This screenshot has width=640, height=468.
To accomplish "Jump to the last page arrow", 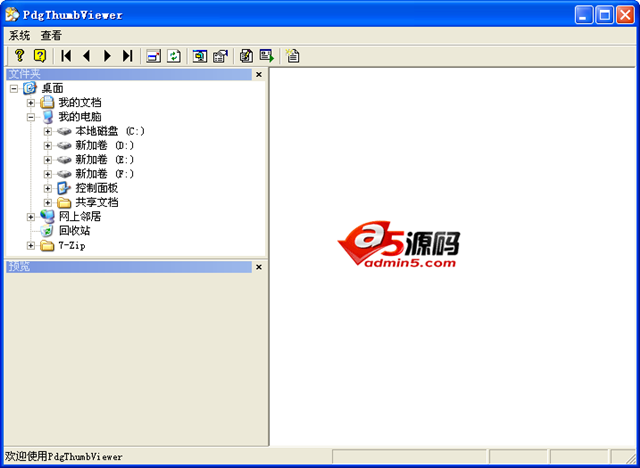I will [x=128, y=55].
